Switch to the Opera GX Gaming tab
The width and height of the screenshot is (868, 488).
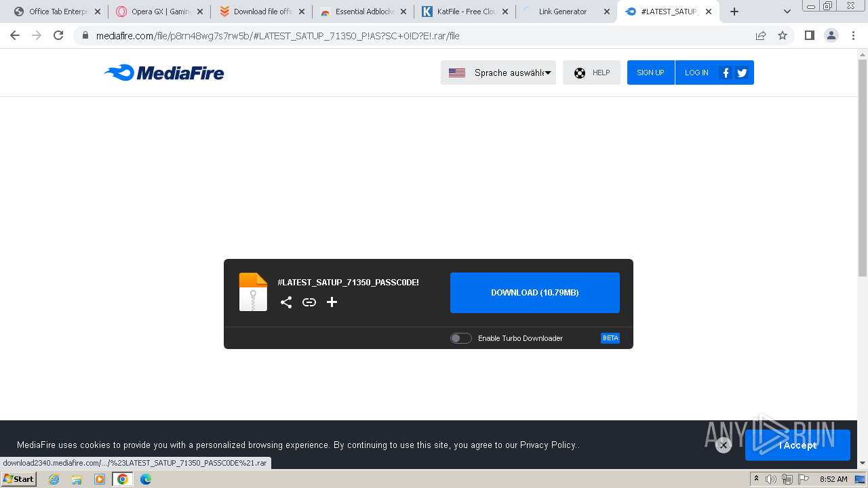[x=160, y=12]
